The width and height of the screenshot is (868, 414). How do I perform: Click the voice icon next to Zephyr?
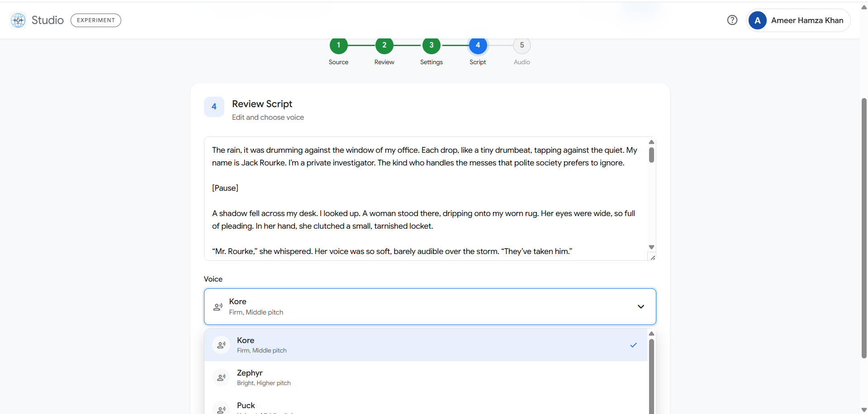point(221,377)
